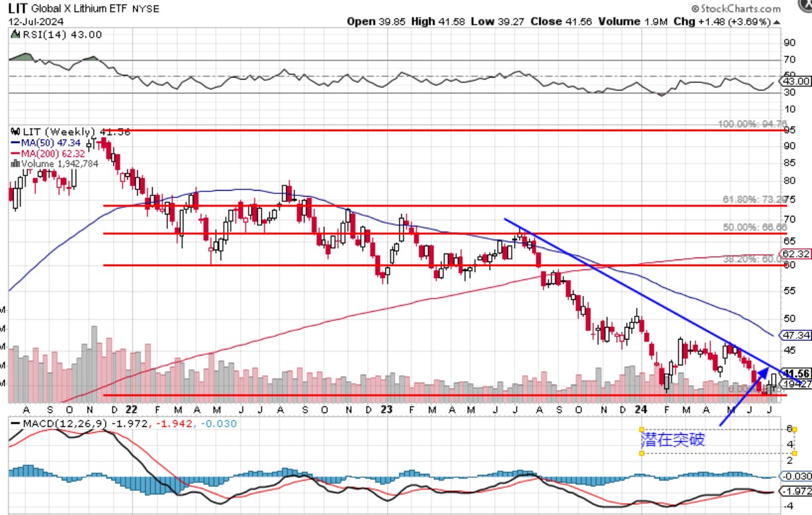Click the Volume 1,942,784 legend entry
Image resolution: width=812 pixels, height=515 pixels.
tap(53, 164)
